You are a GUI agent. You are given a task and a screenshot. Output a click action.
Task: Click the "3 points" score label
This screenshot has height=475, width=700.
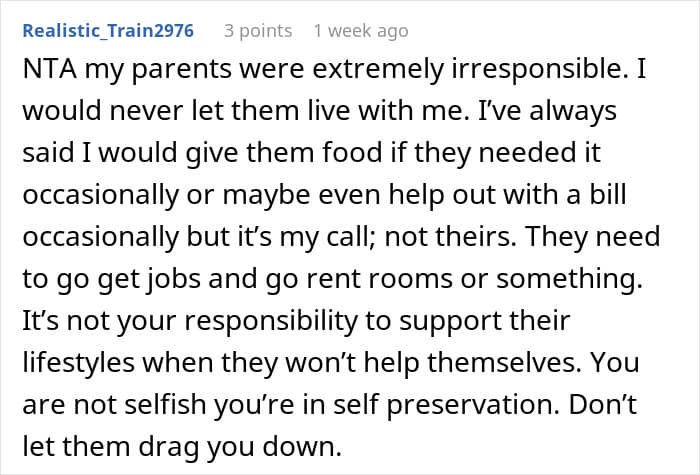(x=258, y=31)
